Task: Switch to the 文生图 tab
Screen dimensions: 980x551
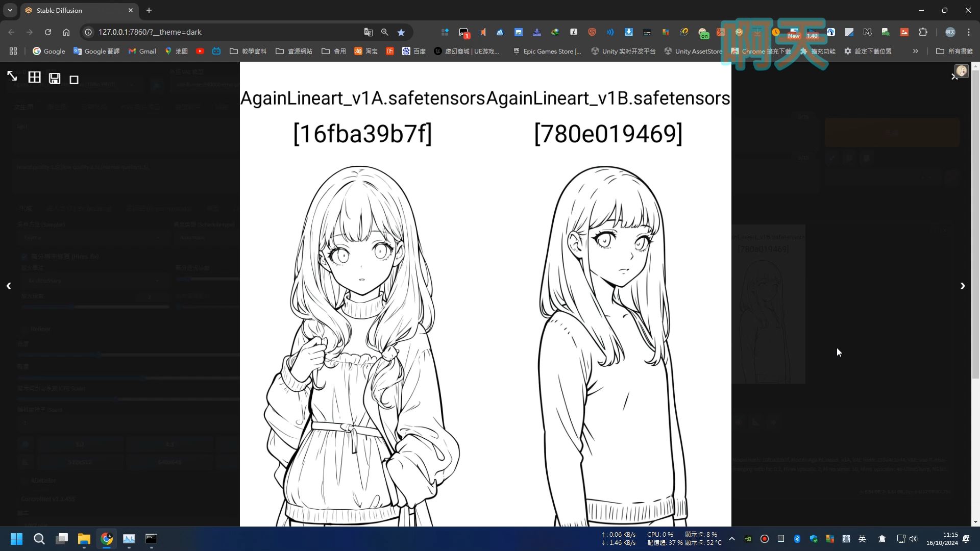Action: tap(23, 106)
